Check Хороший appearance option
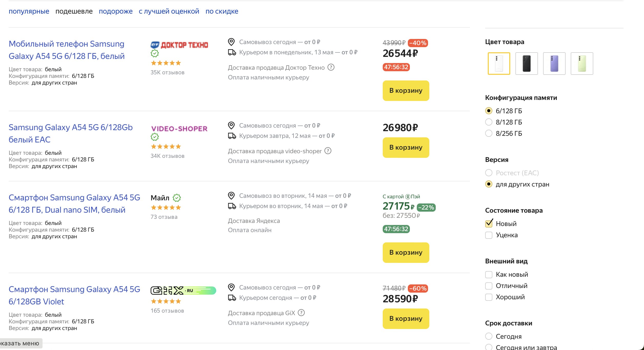 pos(489,297)
